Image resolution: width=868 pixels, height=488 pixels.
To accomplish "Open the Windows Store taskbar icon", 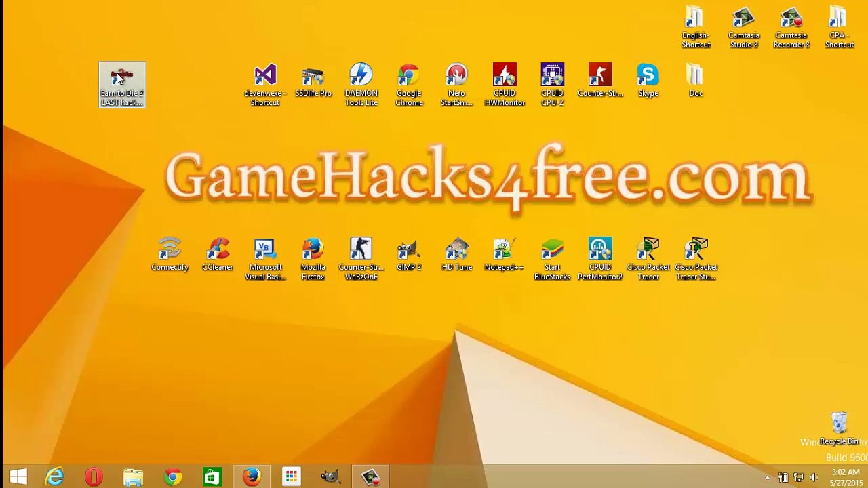I will pyautogui.click(x=212, y=477).
